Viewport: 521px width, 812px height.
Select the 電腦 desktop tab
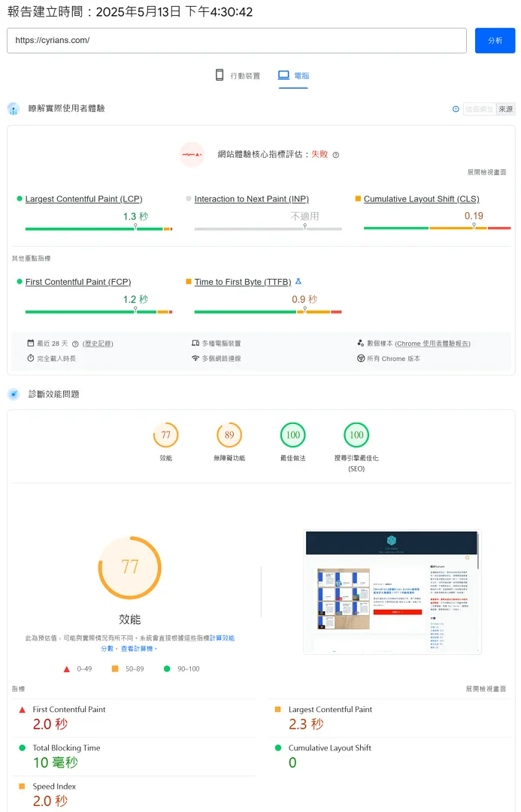(293, 76)
